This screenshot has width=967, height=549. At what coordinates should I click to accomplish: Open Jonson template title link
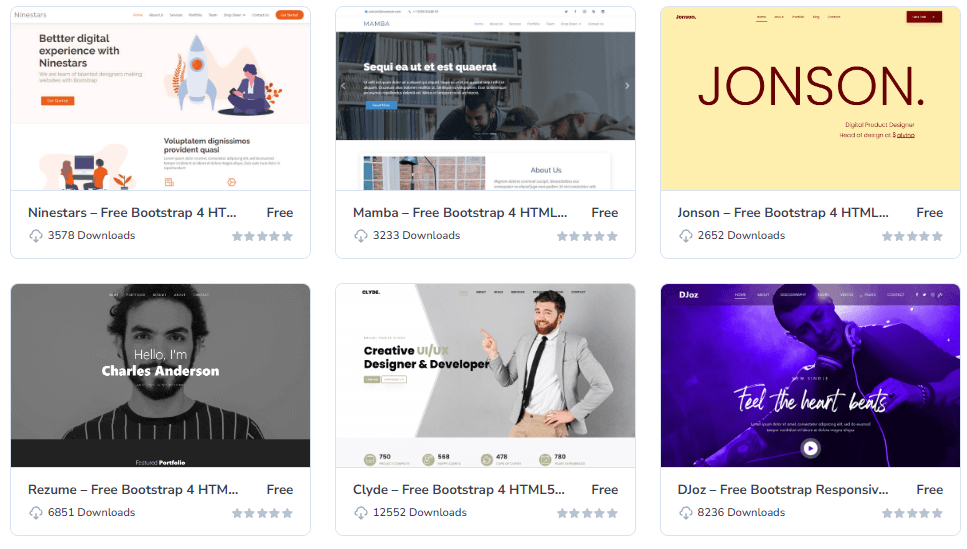783,213
